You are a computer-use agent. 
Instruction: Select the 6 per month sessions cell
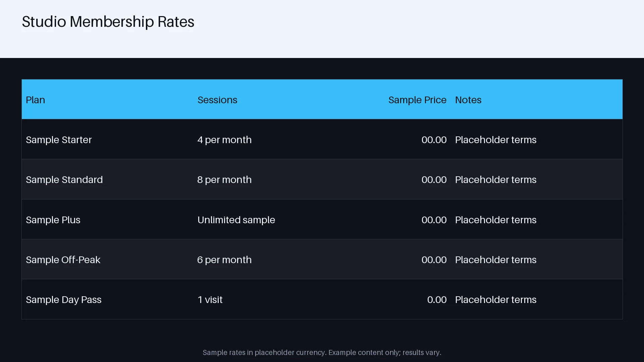(x=224, y=260)
